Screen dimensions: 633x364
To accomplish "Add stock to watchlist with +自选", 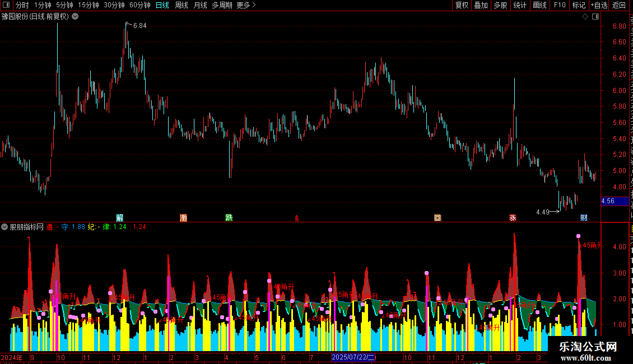I will [x=599, y=5].
